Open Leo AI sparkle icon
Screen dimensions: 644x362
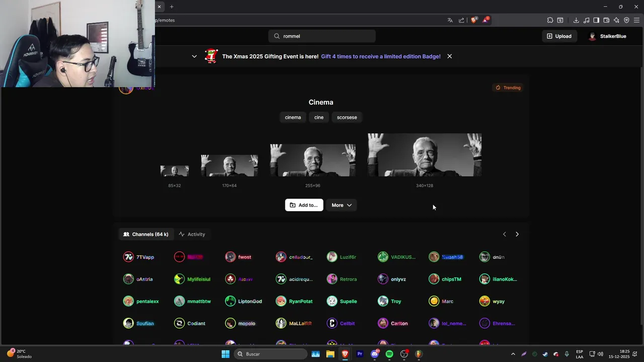tap(616, 20)
